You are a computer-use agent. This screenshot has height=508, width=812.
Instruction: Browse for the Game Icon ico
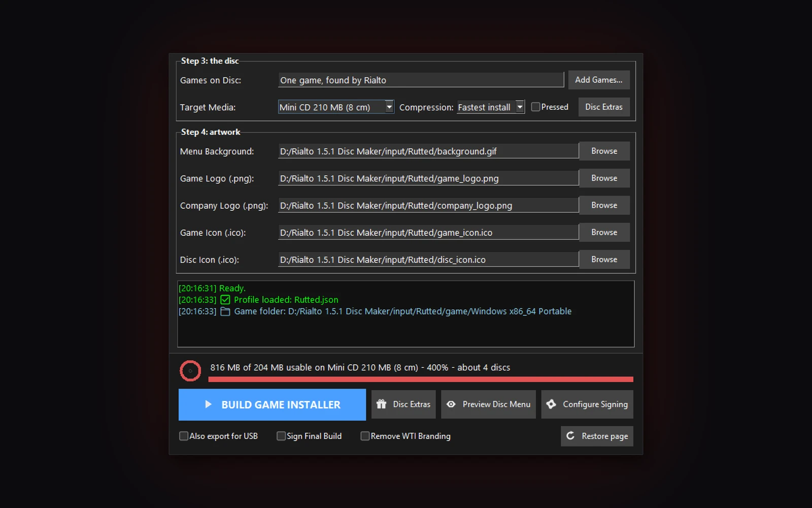tap(604, 232)
